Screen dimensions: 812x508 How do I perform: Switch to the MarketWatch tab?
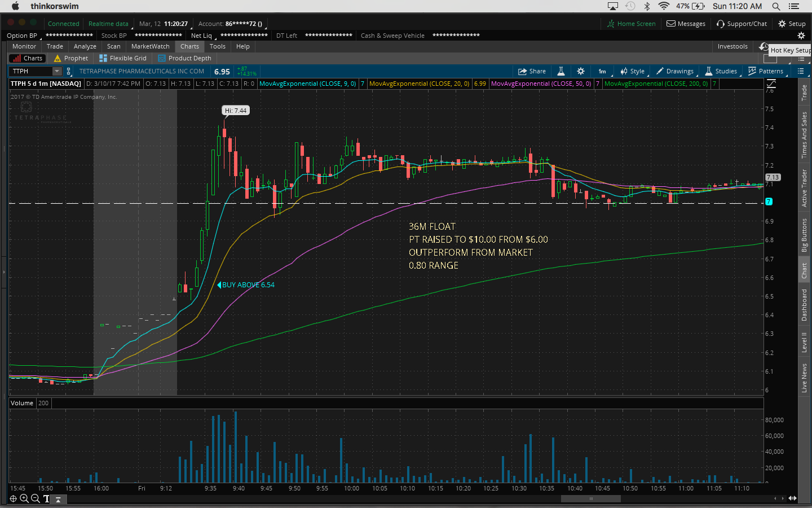tap(151, 46)
